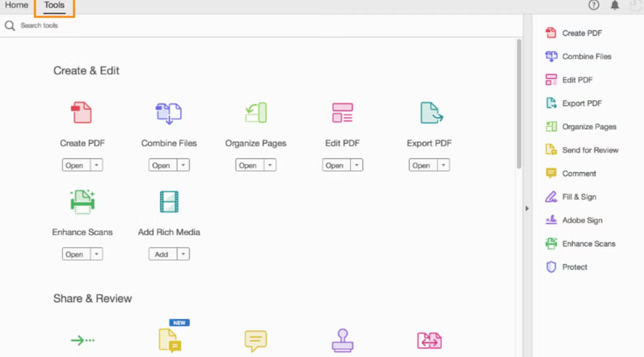Click Open button under Combine Files
This screenshot has height=357, width=644.
click(x=163, y=165)
